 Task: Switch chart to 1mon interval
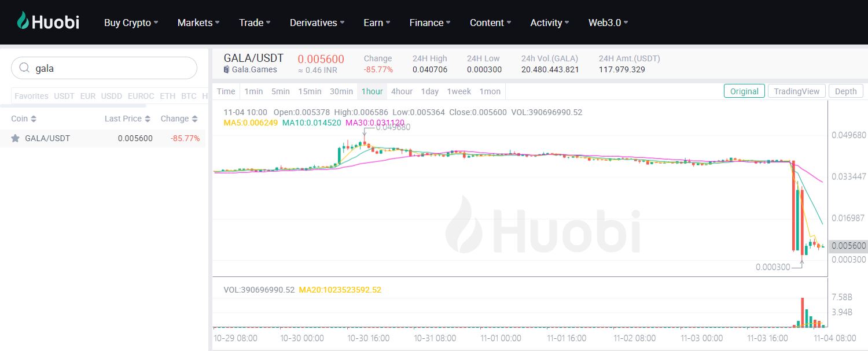click(490, 91)
